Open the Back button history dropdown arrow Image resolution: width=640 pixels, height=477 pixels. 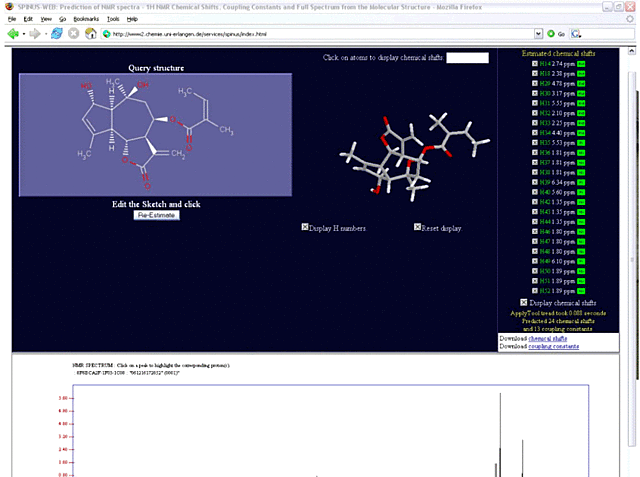pos(24,34)
